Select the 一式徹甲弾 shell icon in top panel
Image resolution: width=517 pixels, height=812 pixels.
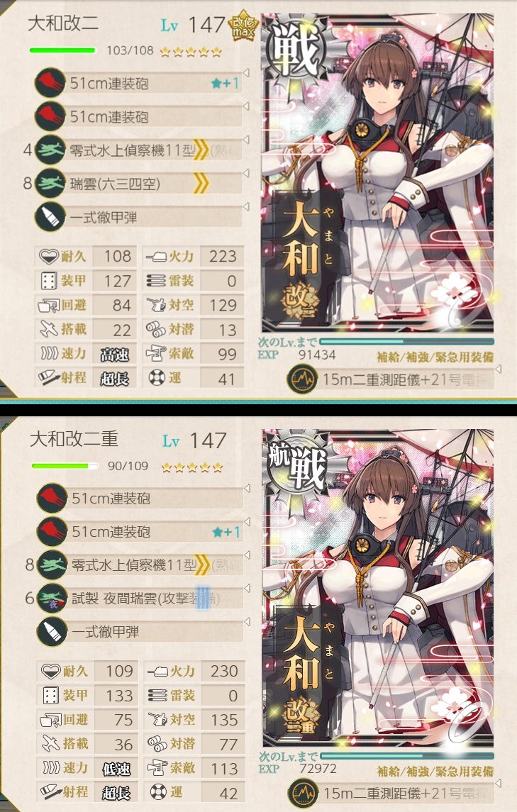coord(50,216)
